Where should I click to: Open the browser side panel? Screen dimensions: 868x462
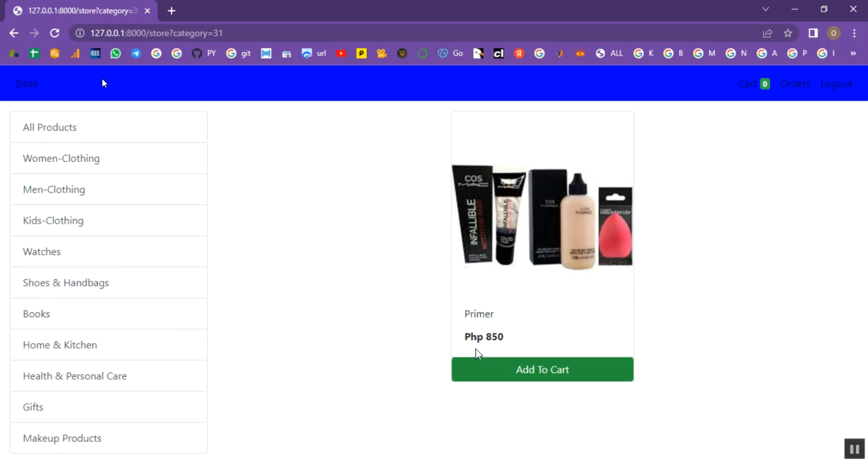813,34
